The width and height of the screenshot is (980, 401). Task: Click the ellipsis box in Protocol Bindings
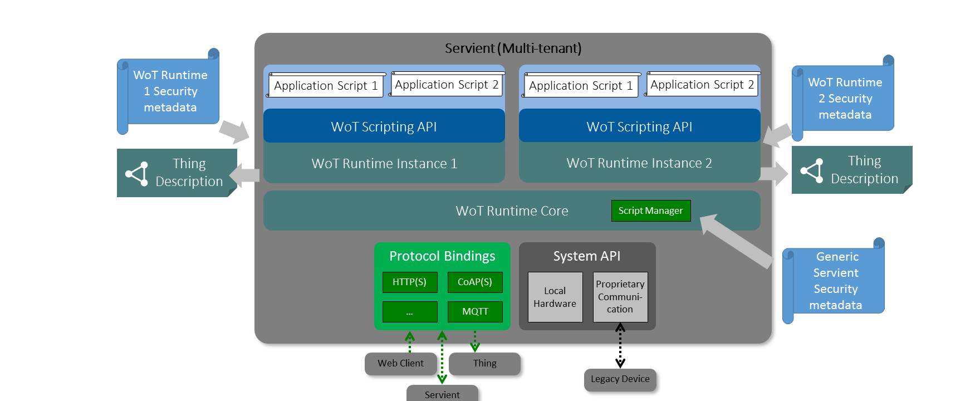pos(409,311)
